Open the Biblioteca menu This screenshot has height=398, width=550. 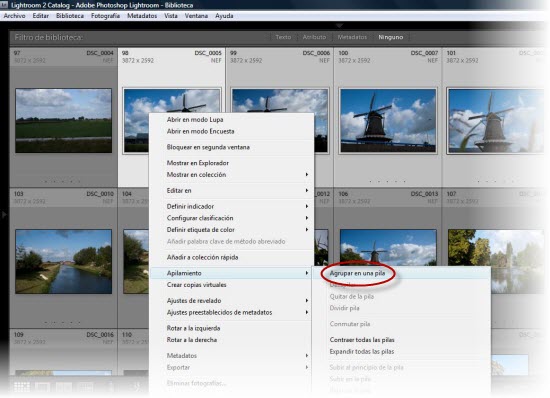coord(70,16)
